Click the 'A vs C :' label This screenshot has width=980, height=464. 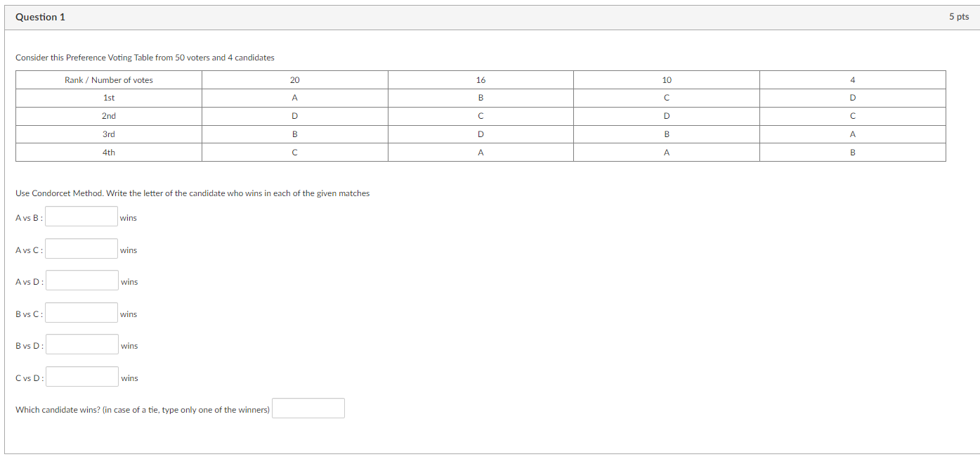[29, 250]
